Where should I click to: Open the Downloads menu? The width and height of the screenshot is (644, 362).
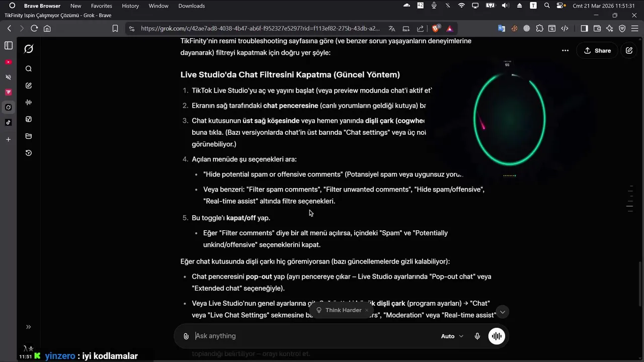click(x=192, y=6)
